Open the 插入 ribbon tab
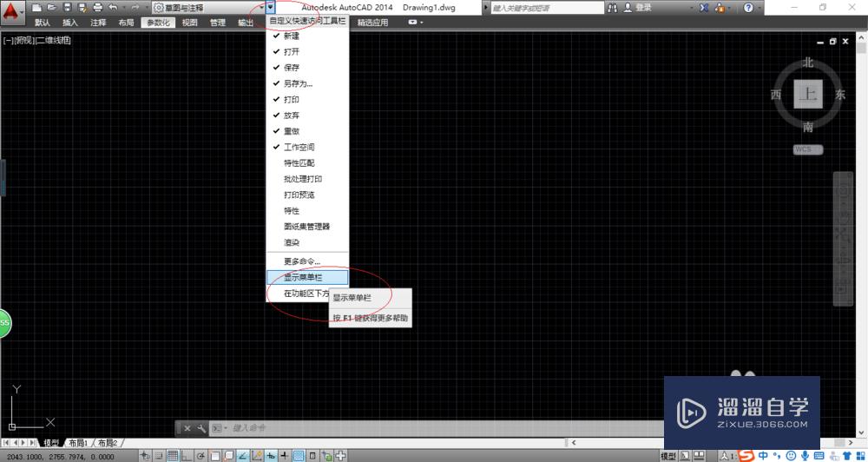Screen dimensions: 868x462 click(70, 23)
